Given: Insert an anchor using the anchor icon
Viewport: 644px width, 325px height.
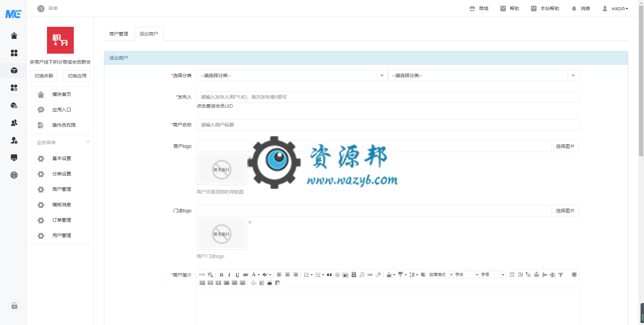Looking at the screenshot, I should click(254, 283).
